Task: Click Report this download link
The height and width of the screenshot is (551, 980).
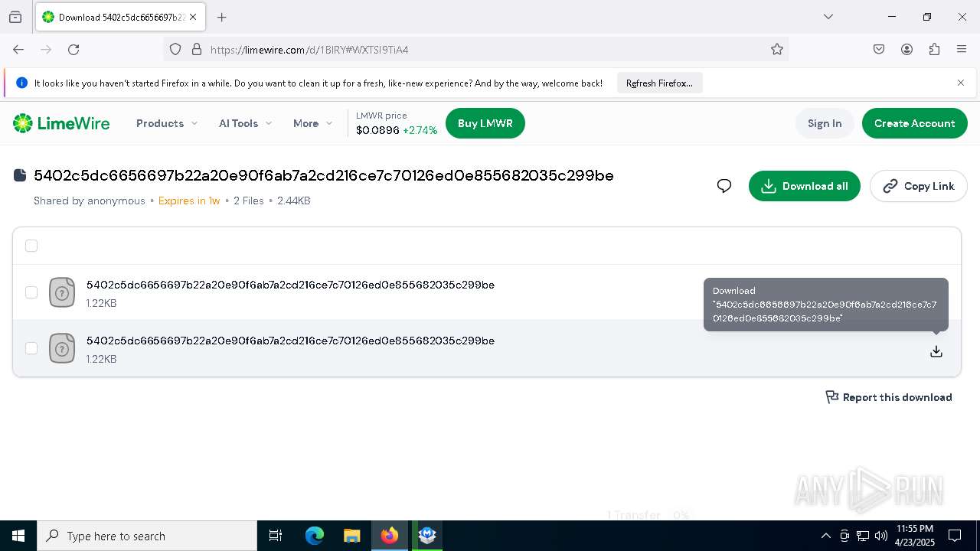Action: click(889, 397)
